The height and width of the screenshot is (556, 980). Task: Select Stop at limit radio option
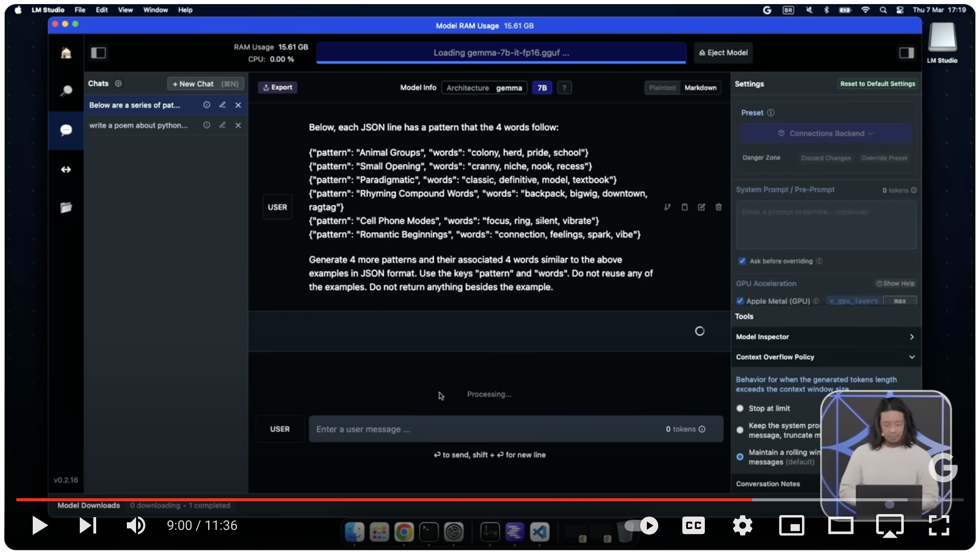point(740,408)
